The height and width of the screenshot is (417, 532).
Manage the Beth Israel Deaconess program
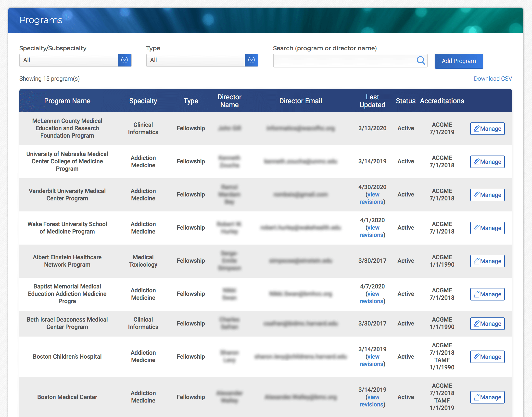[x=487, y=324]
